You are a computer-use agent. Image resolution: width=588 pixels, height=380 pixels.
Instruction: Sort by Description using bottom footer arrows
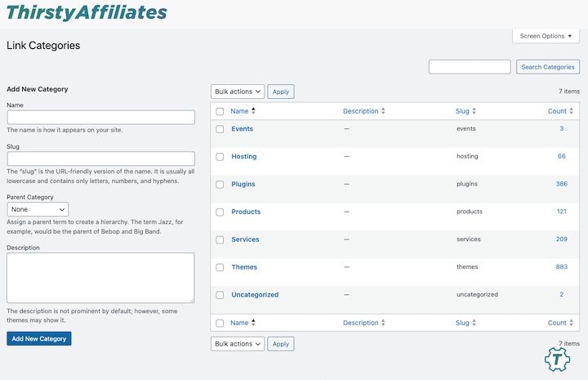click(383, 323)
